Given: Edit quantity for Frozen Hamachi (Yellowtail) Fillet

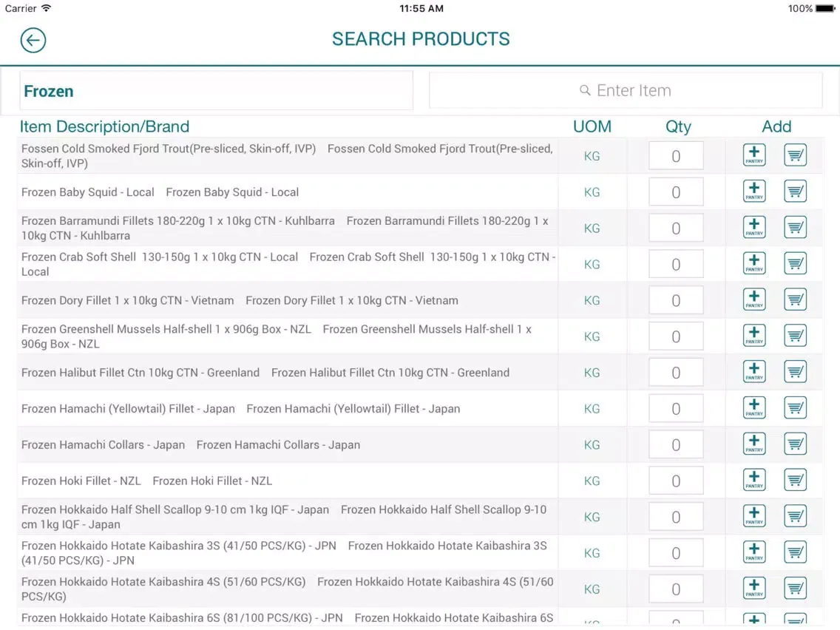Looking at the screenshot, I should [676, 408].
